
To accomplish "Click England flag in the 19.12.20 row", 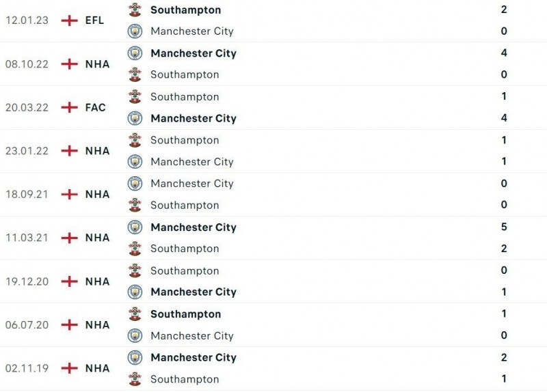I will (69, 281).
